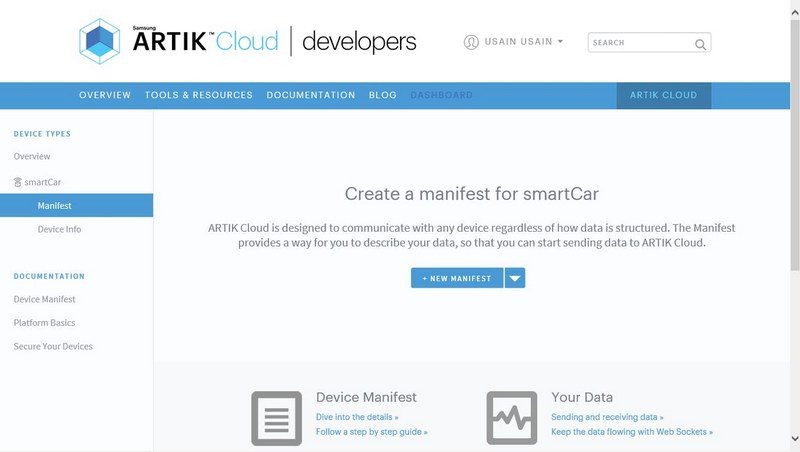Screen dimensions: 800x452
Task: Click the 'Device Manifest' card heading
Action: [366, 397]
